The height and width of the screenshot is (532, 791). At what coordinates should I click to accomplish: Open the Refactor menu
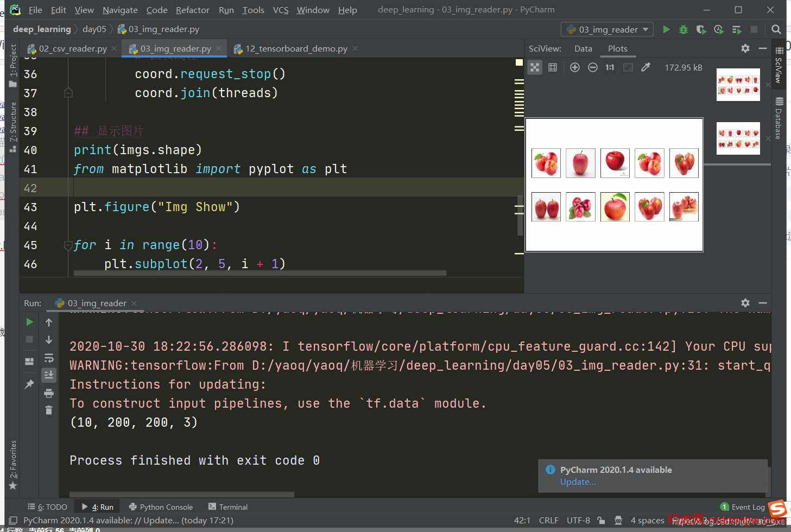tap(192, 10)
